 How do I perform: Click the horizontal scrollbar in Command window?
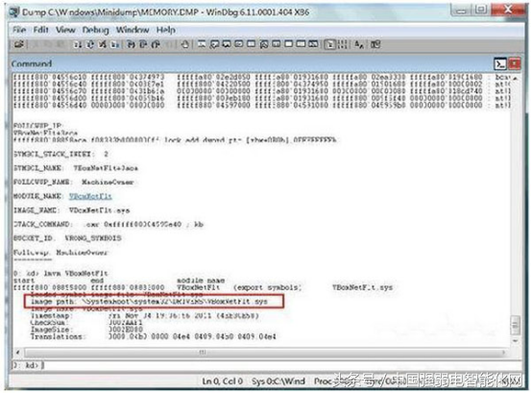pos(260,353)
